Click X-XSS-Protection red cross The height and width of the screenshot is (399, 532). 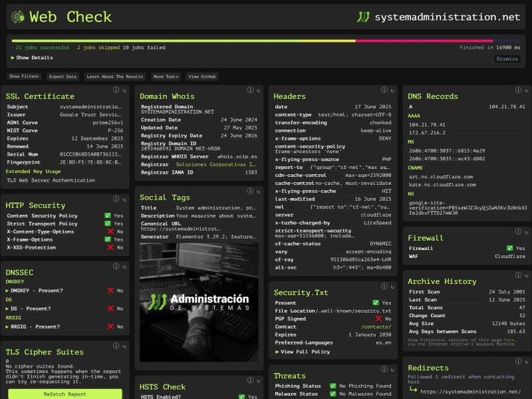(110, 247)
